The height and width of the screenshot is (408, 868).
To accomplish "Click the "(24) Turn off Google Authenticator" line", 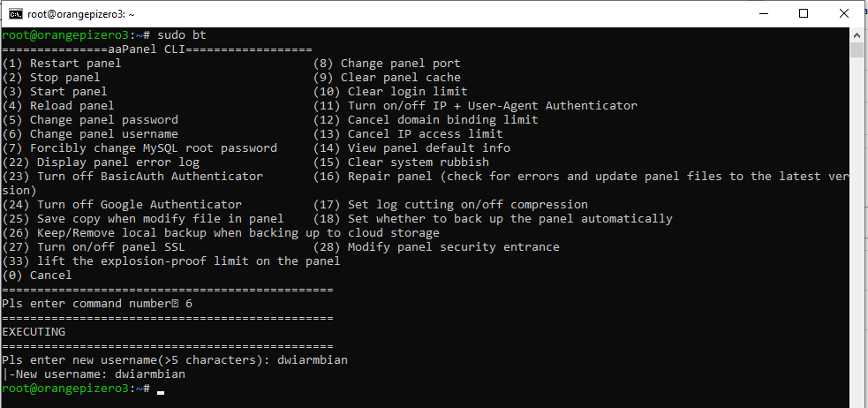I will click(122, 205).
